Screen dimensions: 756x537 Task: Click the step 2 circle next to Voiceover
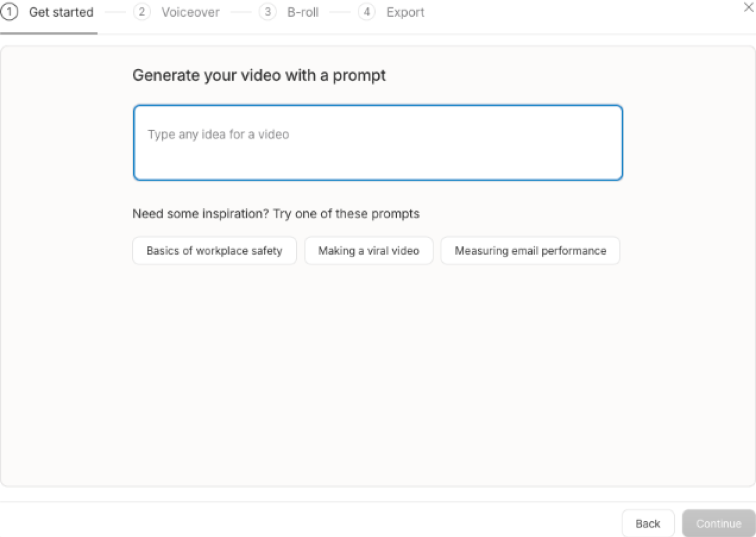point(141,12)
